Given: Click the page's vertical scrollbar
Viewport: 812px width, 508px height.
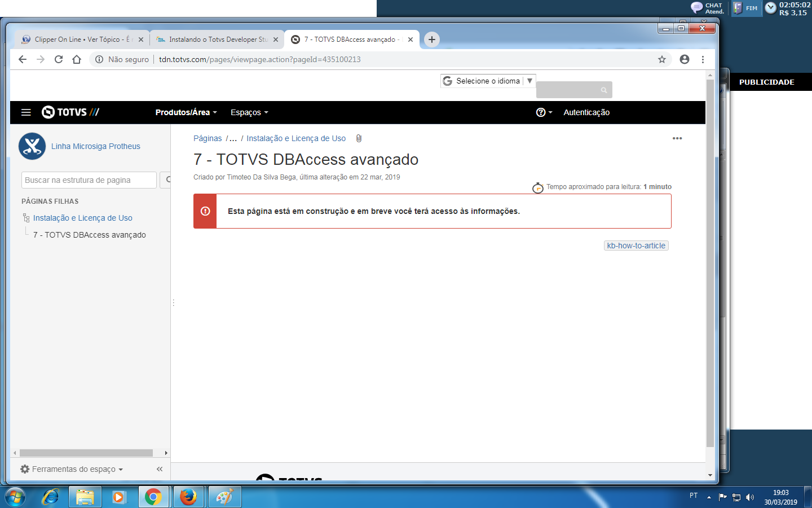Looking at the screenshot, I should [x=710, y=263].
